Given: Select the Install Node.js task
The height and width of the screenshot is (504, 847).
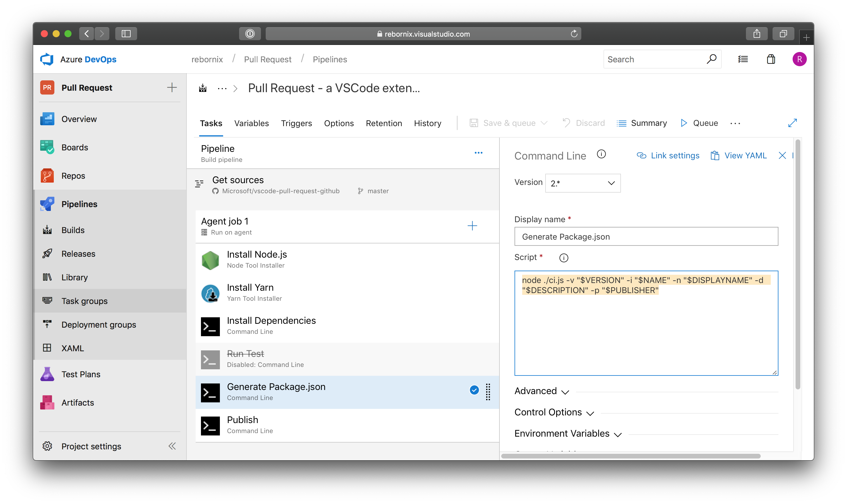Looking at the screenshot, I should click(347, 260).
